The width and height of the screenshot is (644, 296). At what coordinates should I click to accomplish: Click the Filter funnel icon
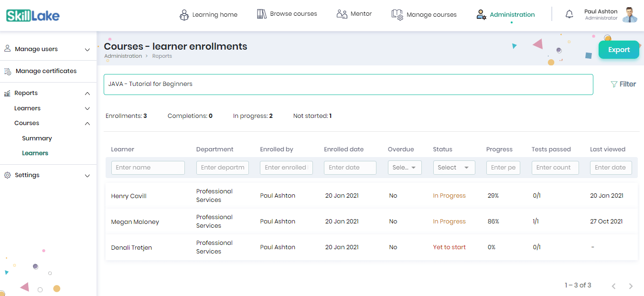(614, 84)
